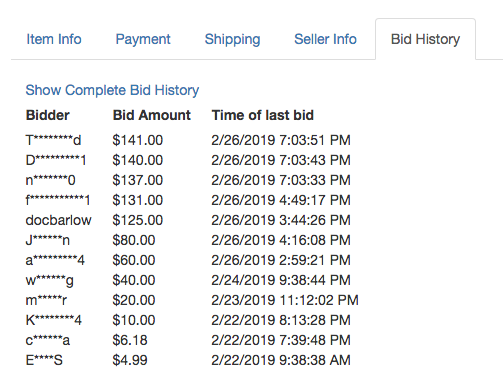Click the Bid Amount column header

tap(152, 115)
